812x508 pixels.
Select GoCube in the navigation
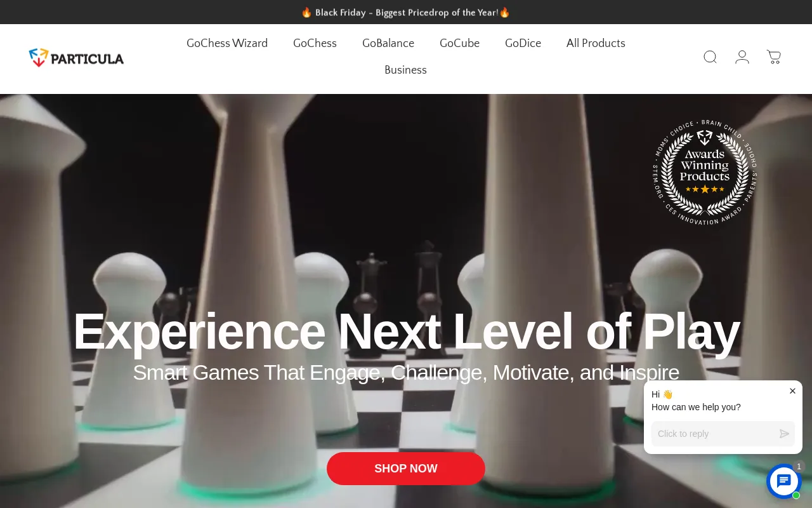pyautogui.click(x=459, y=43)
